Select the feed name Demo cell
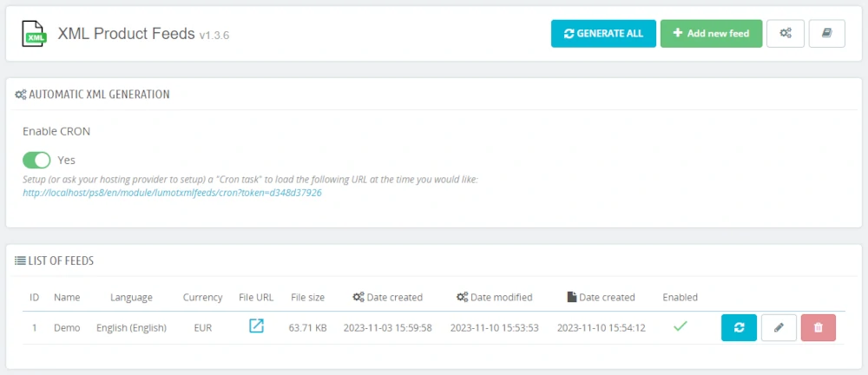 67,328
